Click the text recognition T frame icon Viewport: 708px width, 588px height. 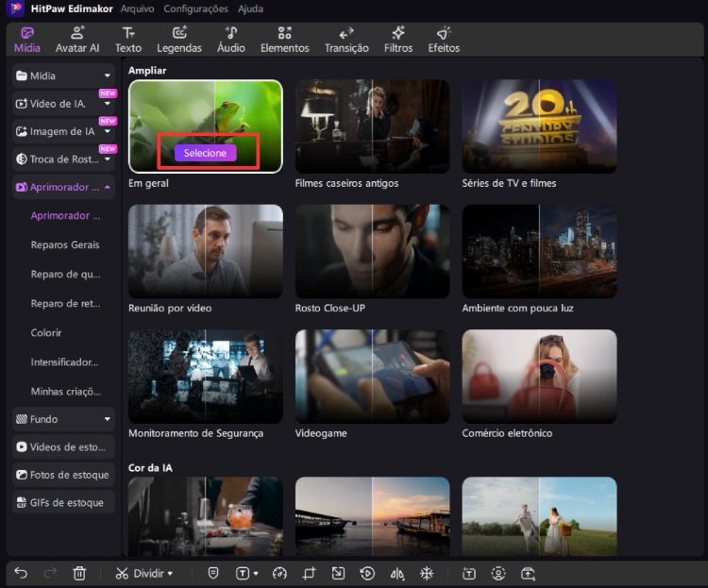(469, 574)
